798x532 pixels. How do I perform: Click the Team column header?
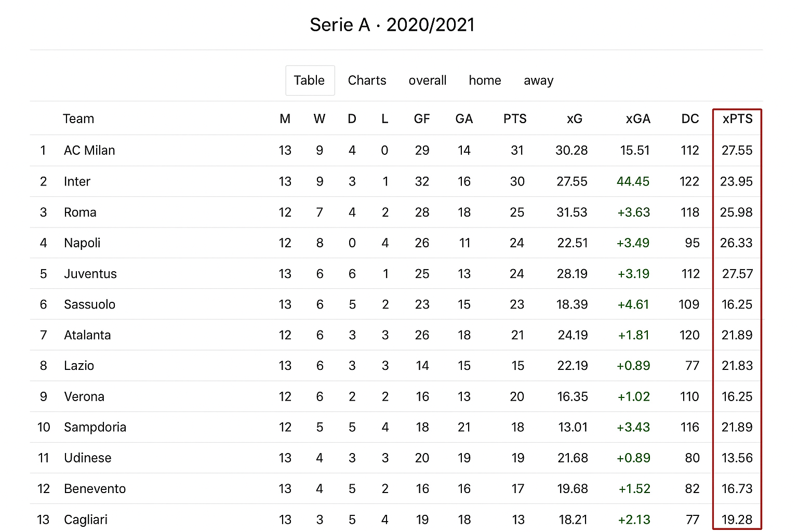tap(78, 119)
